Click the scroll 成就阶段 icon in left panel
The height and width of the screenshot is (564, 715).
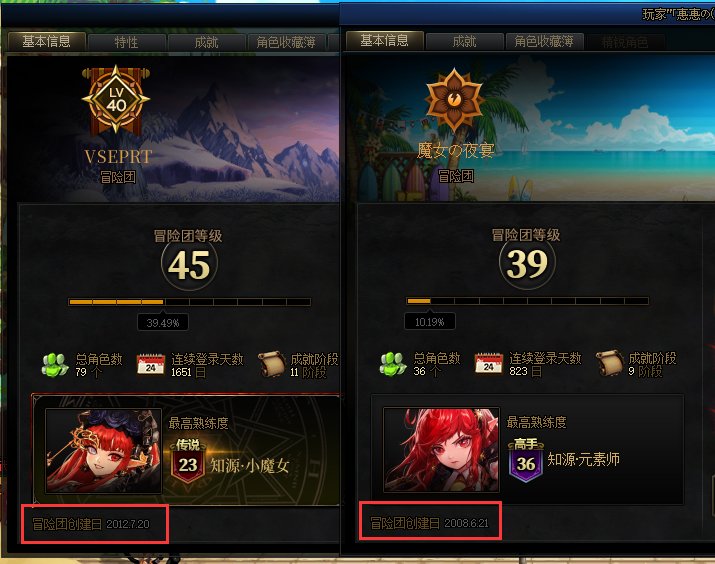click(272, 364)
